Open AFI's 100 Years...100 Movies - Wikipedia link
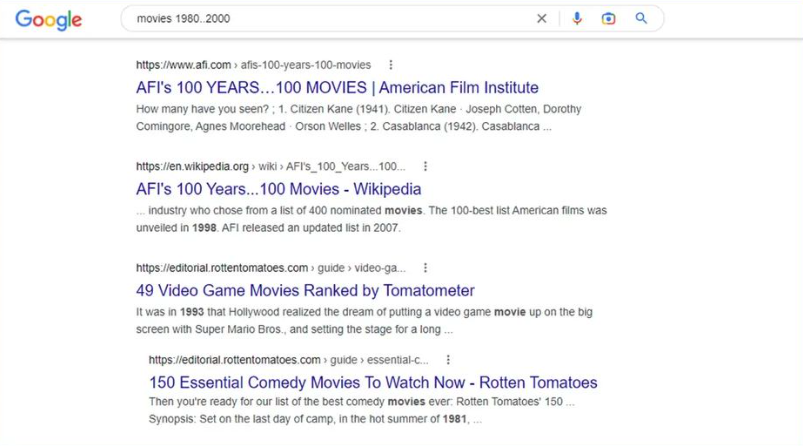The height and width of the screenshot is (446, 803). [x=279, y=189]
